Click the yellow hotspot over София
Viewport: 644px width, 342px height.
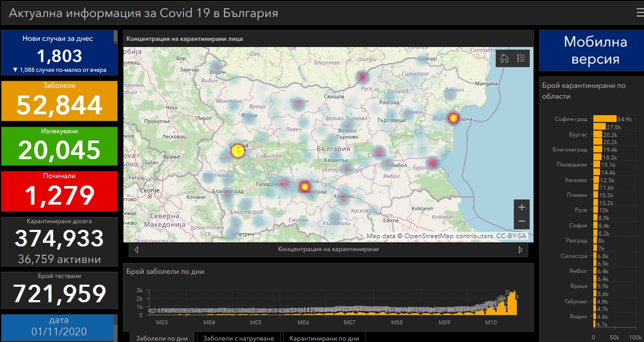(237, 151)
